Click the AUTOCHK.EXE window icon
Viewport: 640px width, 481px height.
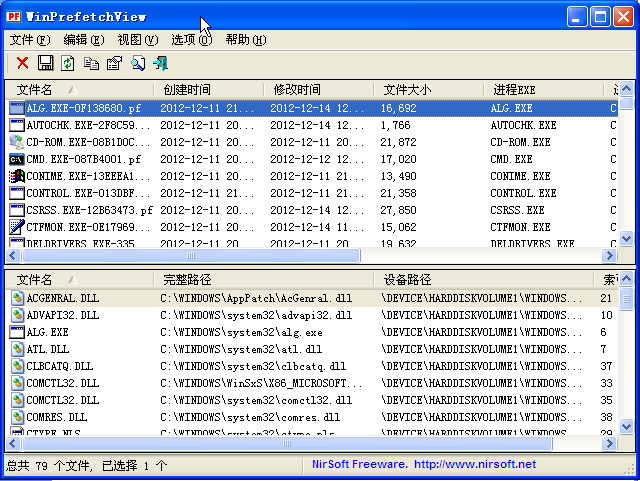[17, 125]
